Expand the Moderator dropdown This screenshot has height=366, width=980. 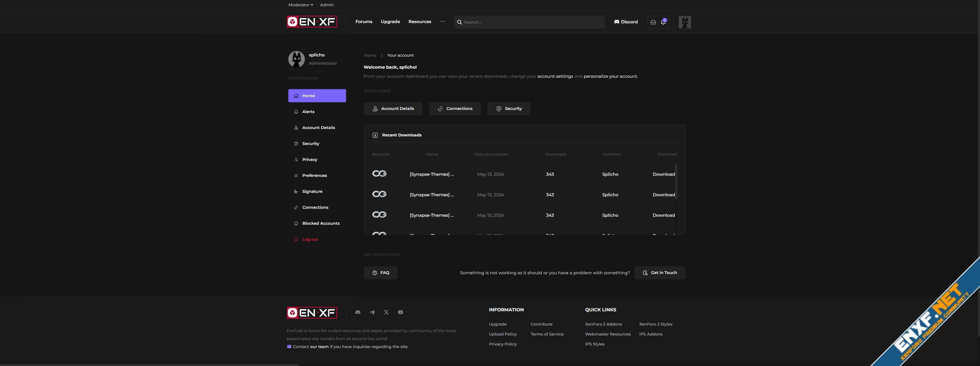[301, 5]
